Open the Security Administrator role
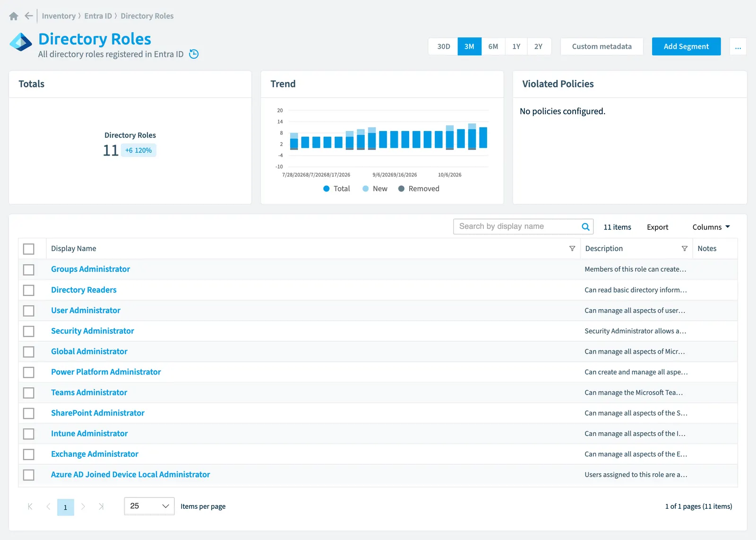This screenshot has height=540, width=756. click(x=93, y=331)
